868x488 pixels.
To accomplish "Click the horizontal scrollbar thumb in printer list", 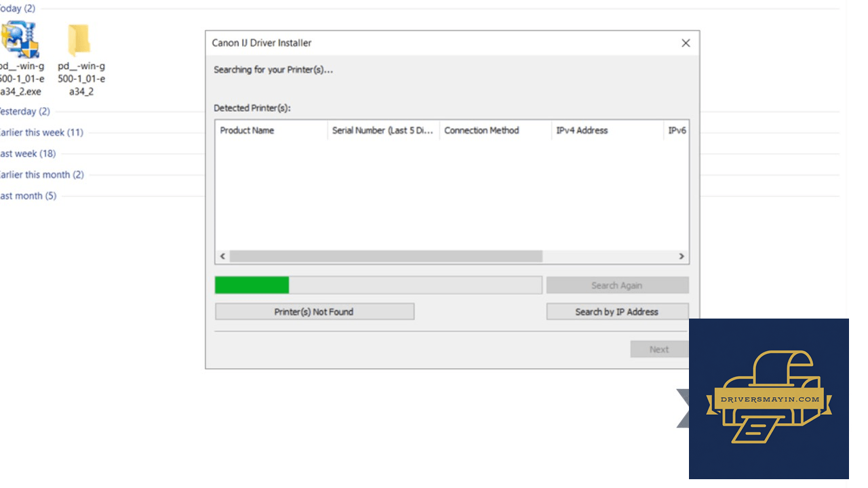I will (x=386, y=256).
